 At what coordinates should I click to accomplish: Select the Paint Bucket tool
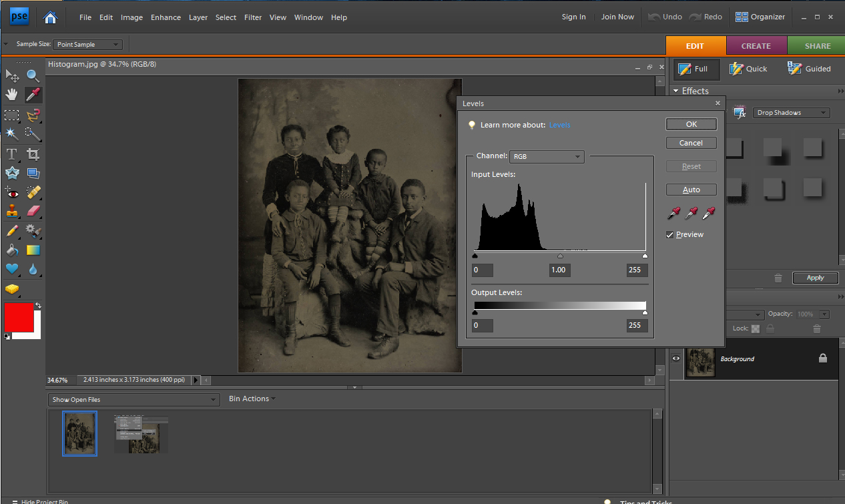pyautogui.click(x=11, y=250)
